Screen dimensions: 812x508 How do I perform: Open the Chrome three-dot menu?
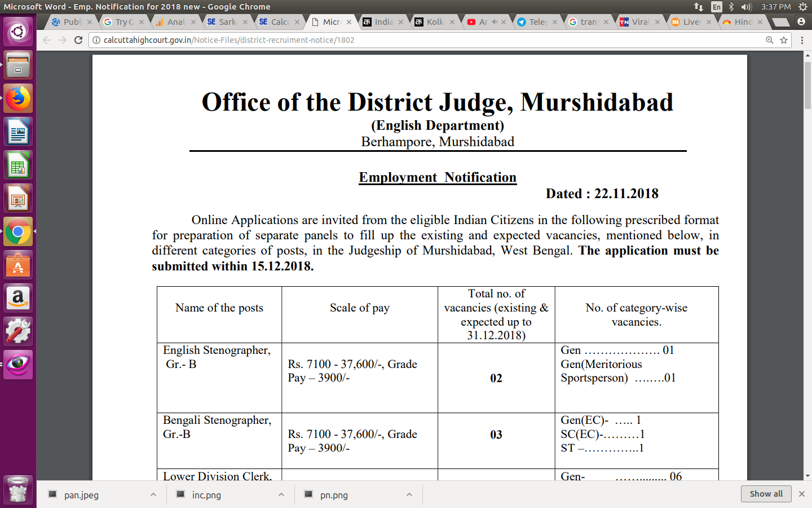coord(802,40)
